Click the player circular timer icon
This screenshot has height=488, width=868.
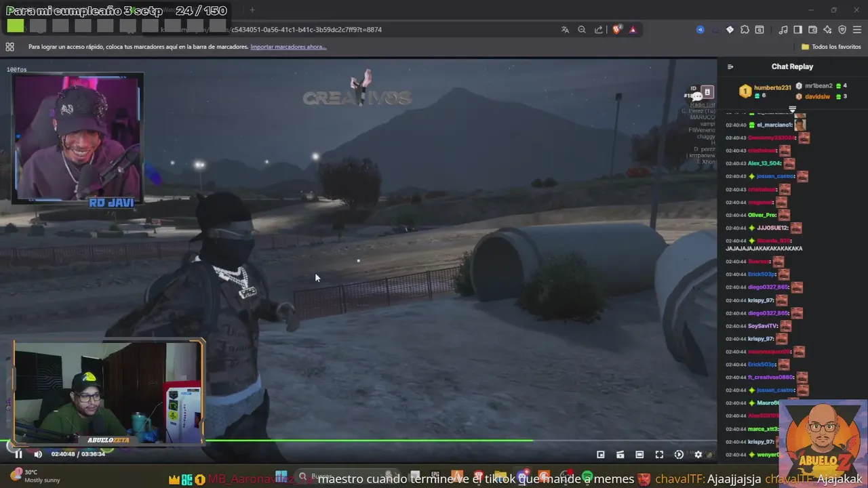[x=679, y=455]
